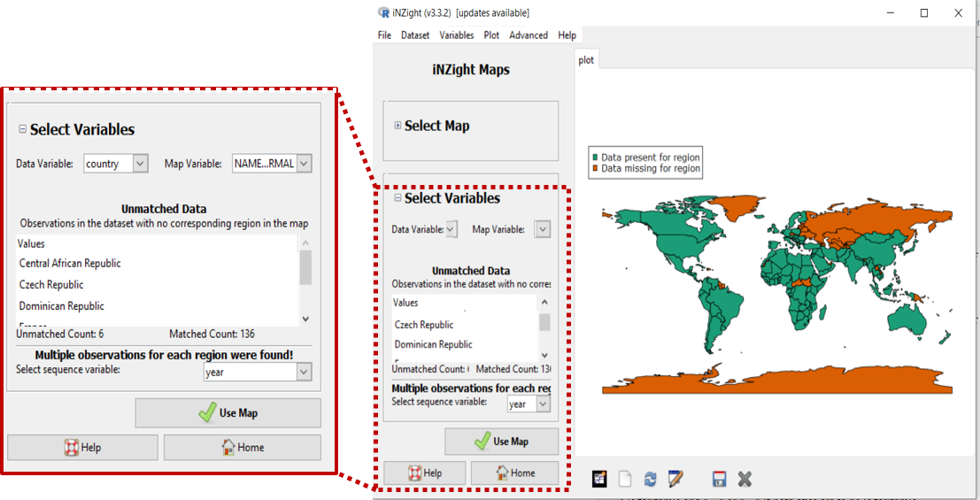This screenshot has width=980, height=500.
Task: Click Use Map in the iNZight window
Action: (x=501, y=442)
